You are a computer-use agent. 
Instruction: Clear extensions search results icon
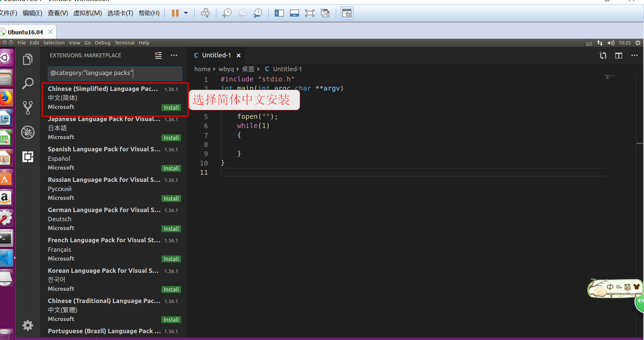click(158, 55)
